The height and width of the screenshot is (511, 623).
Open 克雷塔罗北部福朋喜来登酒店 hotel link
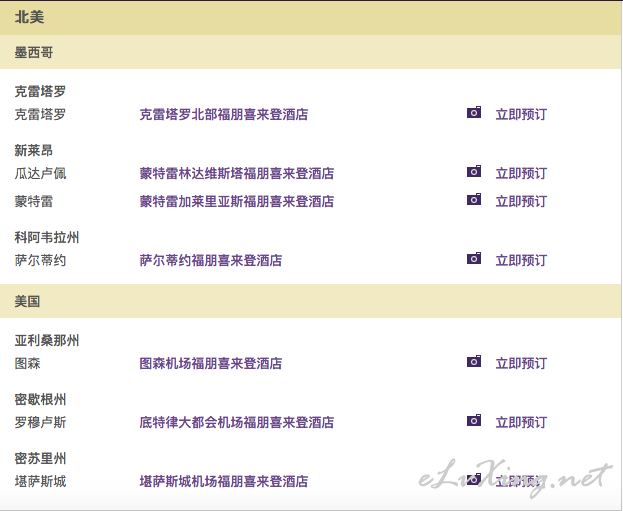click(224, 114)
